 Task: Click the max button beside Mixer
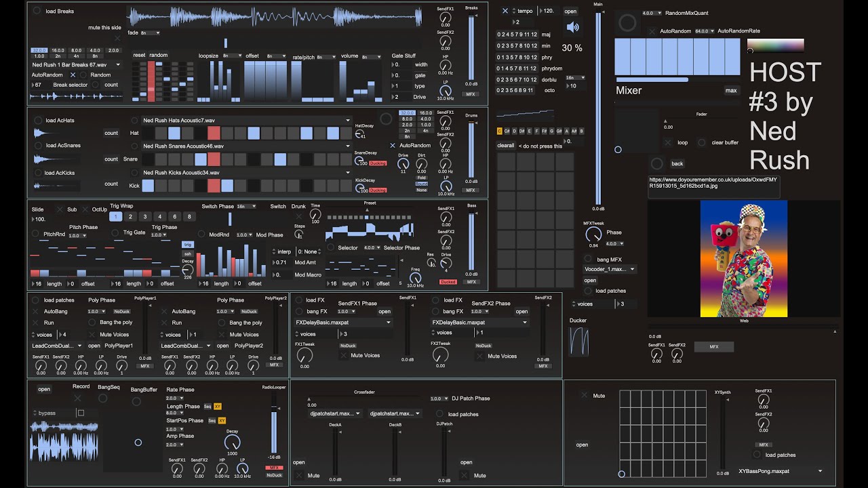click(x=731, y=90)
